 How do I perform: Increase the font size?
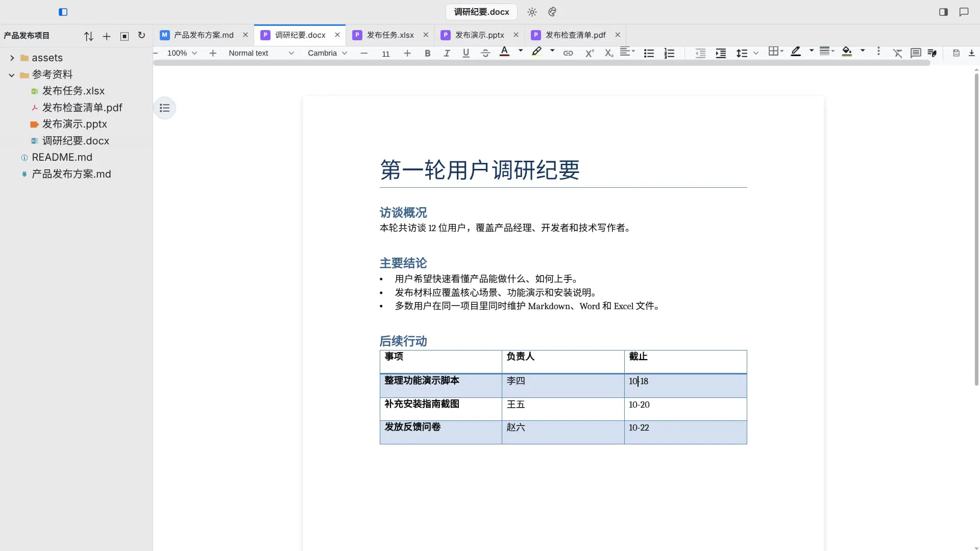[x=407, y=53]
